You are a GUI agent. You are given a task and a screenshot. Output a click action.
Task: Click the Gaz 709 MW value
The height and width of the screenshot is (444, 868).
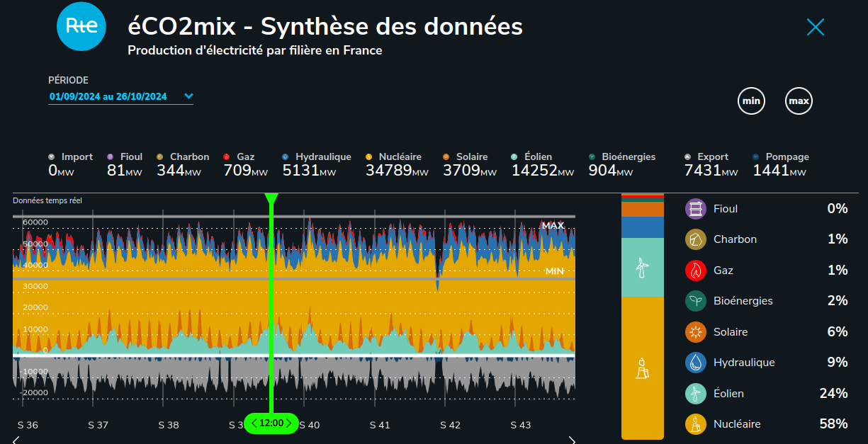[x=246, y=171]
